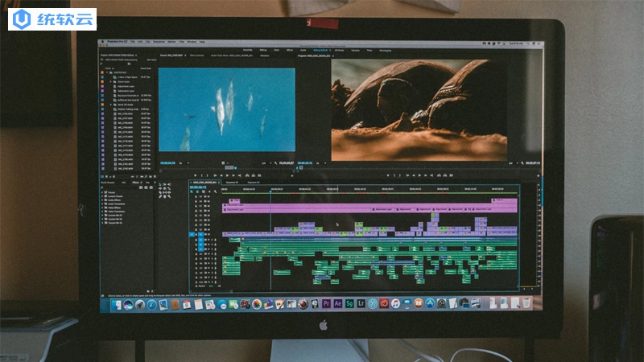Toggle nest sequence insert mode in timeline header
Image resolution: width=644 pixels, height=362 pixels.
point(192,191)
